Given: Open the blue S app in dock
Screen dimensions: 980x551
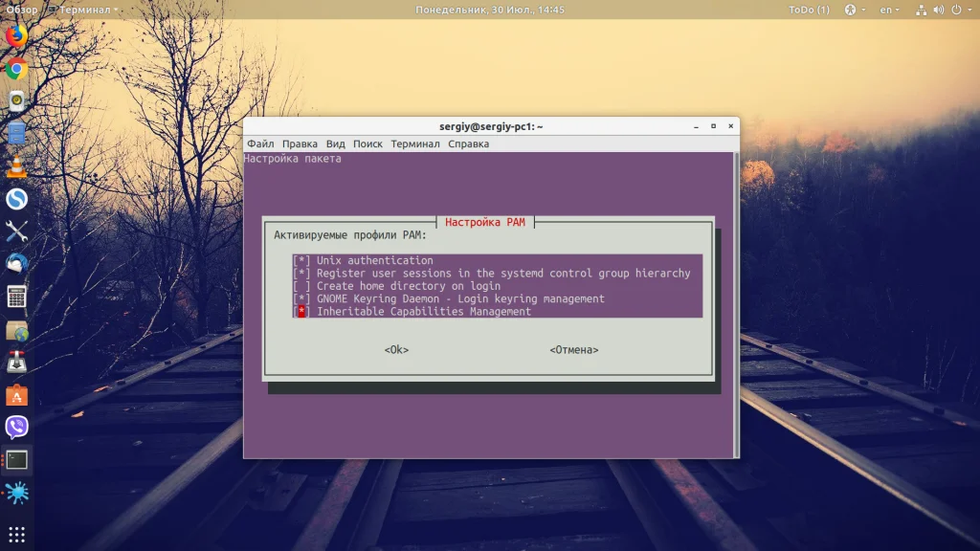Looking at the screenshot, I should tap(17, 199).
